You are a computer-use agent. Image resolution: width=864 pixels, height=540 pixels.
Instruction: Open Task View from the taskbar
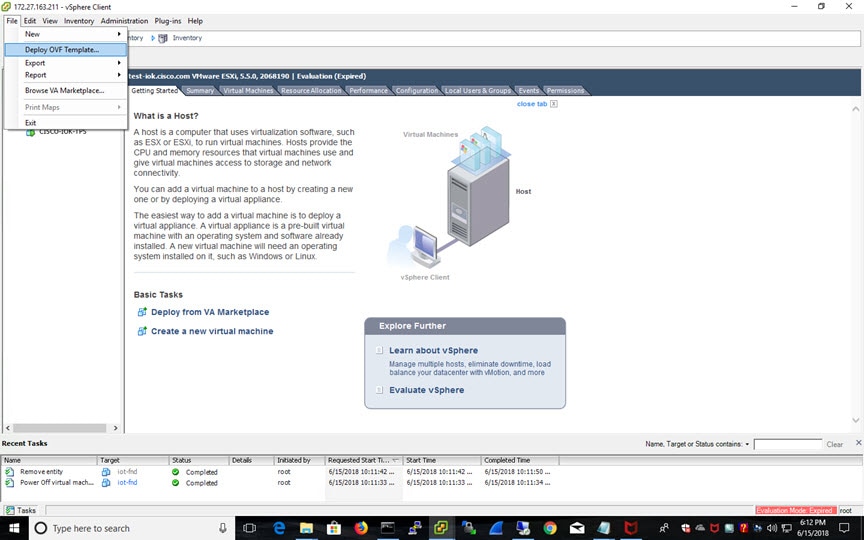pos(250,528)
